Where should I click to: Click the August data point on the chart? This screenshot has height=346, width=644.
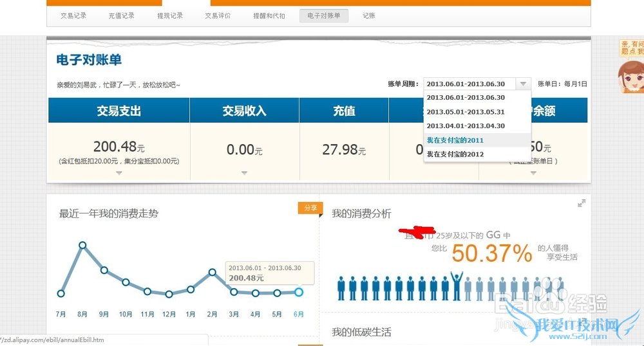82,245
